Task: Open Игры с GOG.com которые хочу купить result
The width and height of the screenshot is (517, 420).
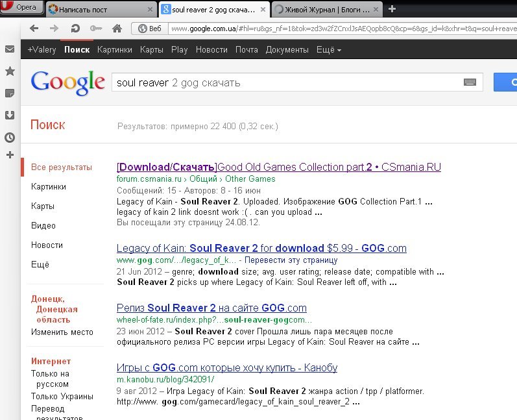Action: click(x=227, y=367)
